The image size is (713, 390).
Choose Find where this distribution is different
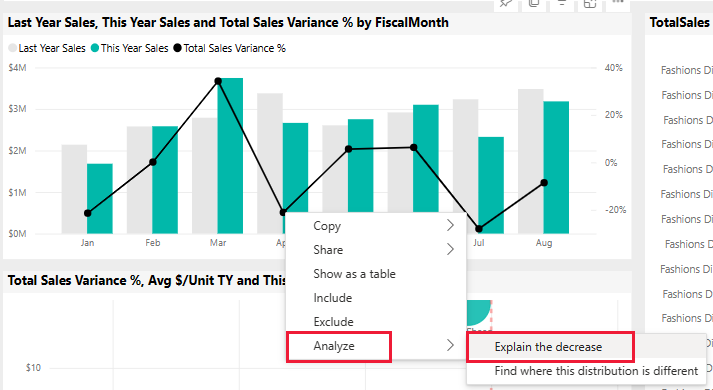596,371
